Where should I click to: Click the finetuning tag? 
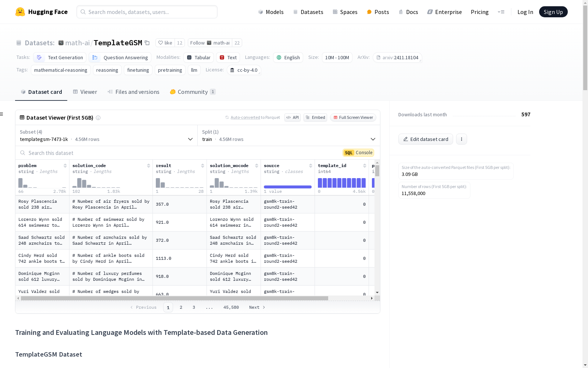point(138,70)
